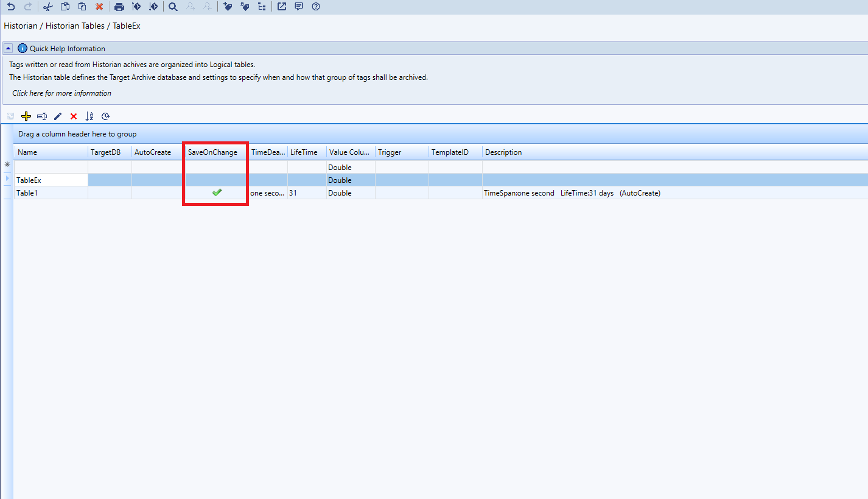Open TargetDB cell dropdown for TableEx
This screenshot has height=499, width=868.
(110, 180)
